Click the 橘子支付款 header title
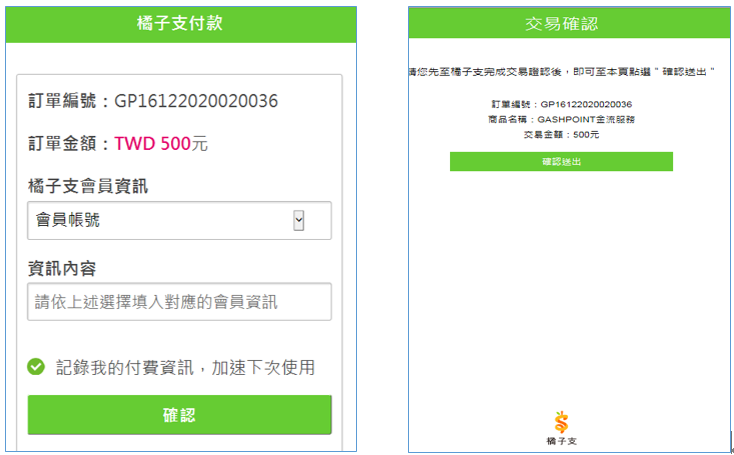734x455 pixels. click(180, 23)
